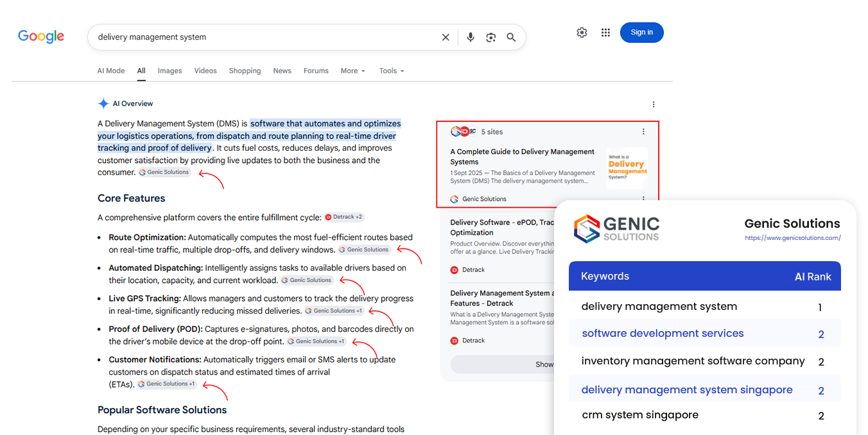
Task: Open the source chip after Route Optimization
Action: pyautogui.click(x=364, y=250)
